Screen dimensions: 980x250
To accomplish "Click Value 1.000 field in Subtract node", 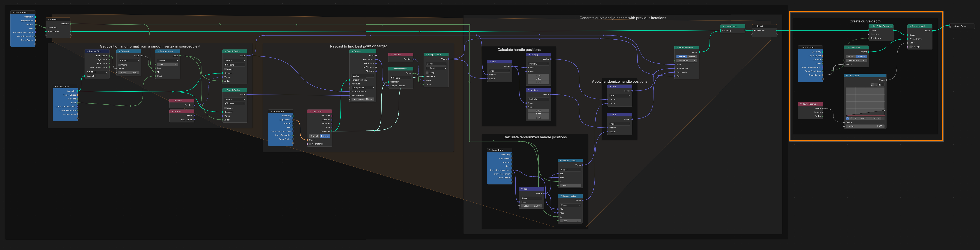I will [129, 72].
